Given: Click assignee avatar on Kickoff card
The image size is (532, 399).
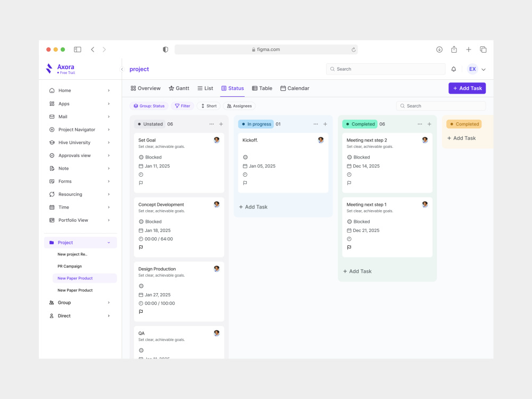Looking at the screenshot, I should click(321, 140).
